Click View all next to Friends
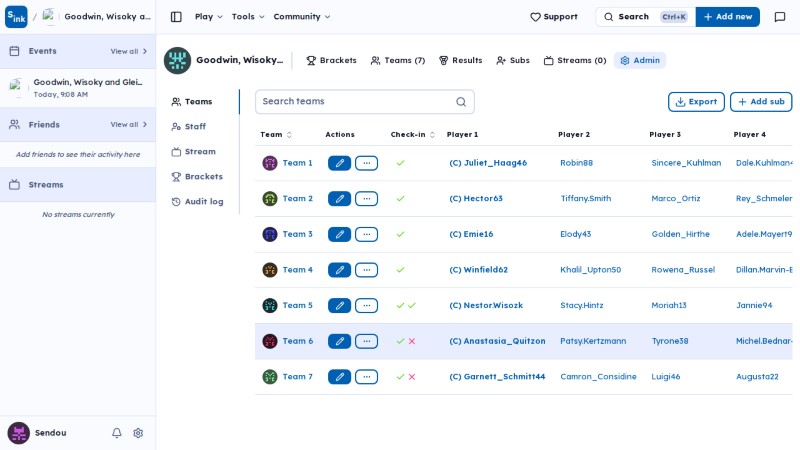Image resolution: width=800 pixels, height=450 pixels. point(129,124)
